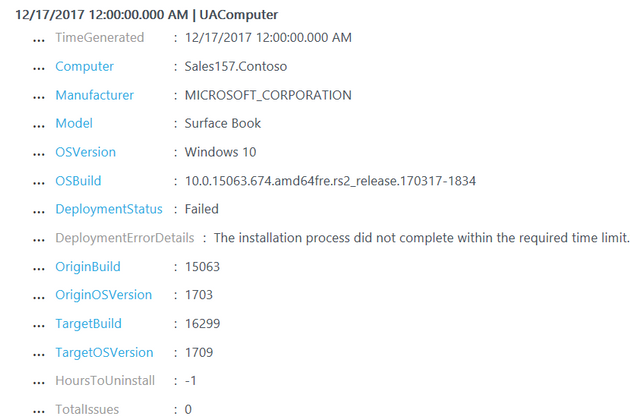Select the Computer field link
The image size is (630, 418).
click(x=84, y=66)
